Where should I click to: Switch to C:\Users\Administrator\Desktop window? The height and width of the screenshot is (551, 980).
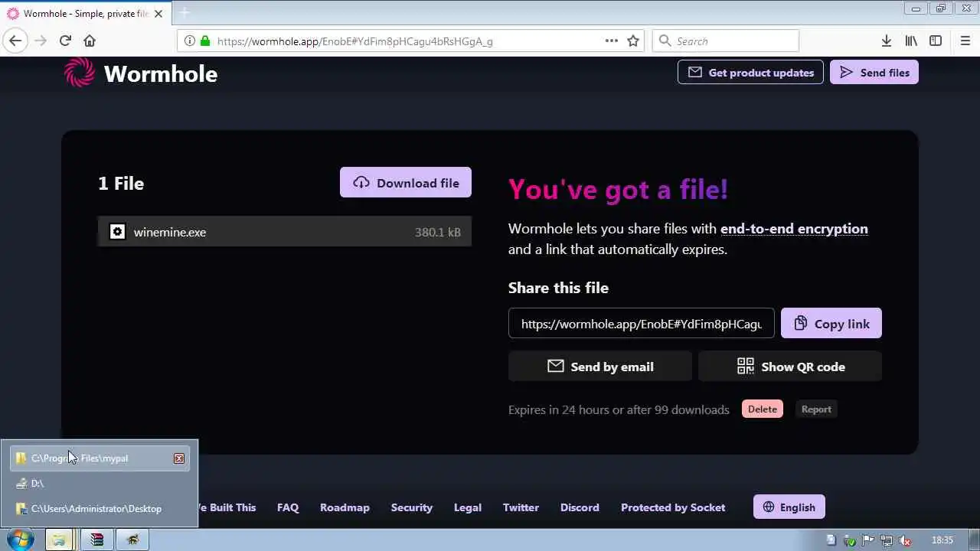tap(100, 509)
